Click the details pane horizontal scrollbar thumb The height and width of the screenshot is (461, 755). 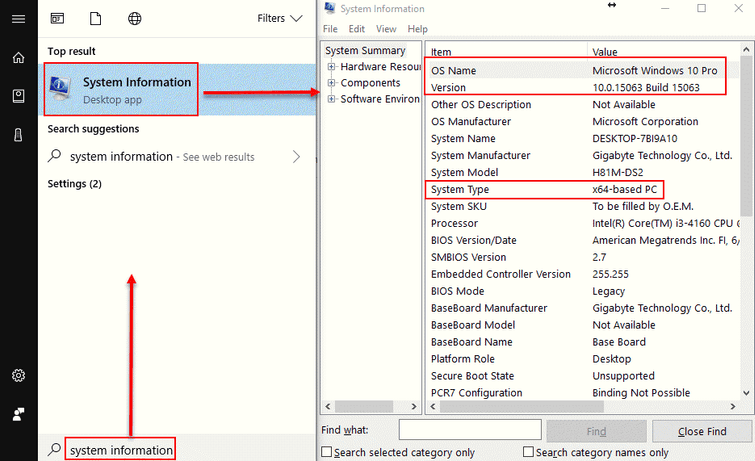pyautogui.click(x=521, y=407)
